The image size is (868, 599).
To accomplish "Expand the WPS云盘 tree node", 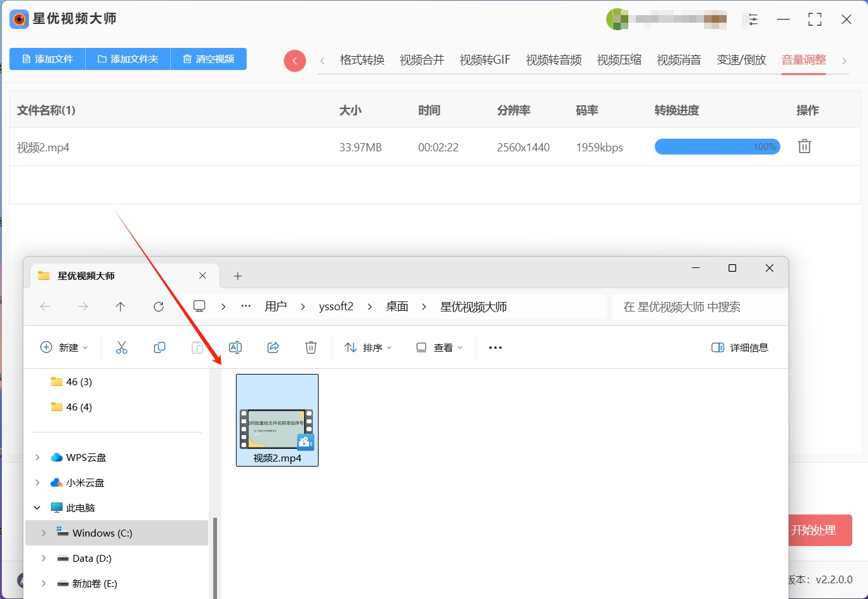I will click(x=37, y=457).
